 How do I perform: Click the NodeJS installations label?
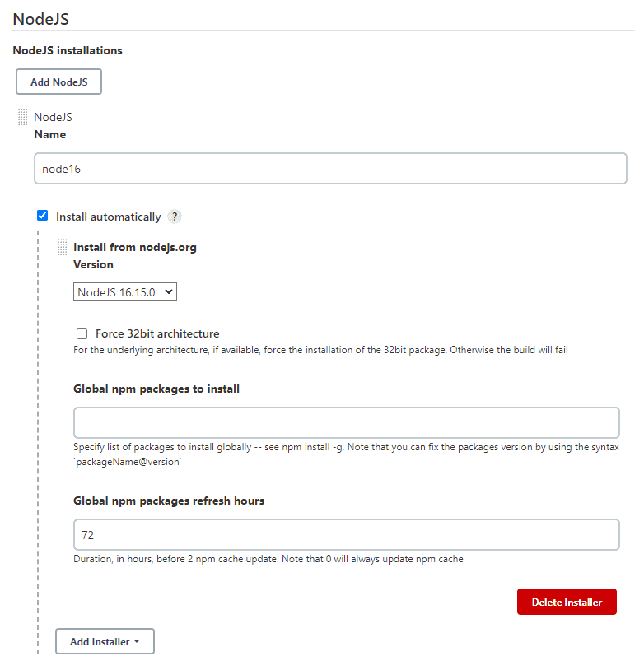68,50
